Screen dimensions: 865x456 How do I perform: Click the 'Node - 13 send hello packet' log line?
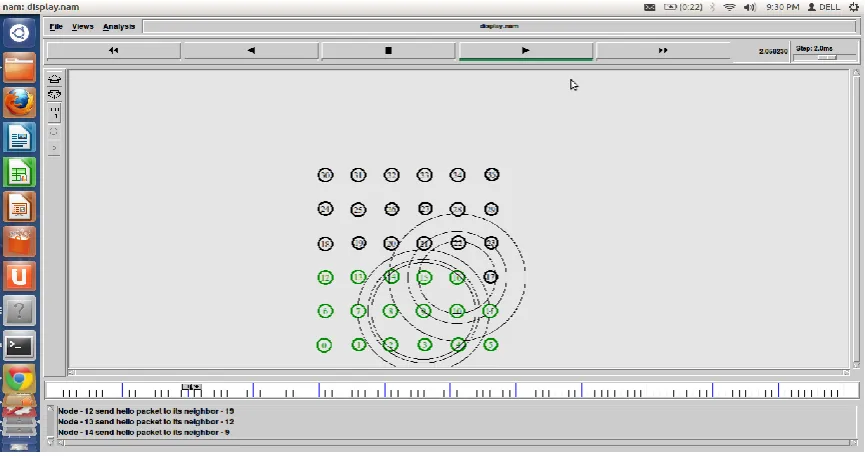coord(146,422)
